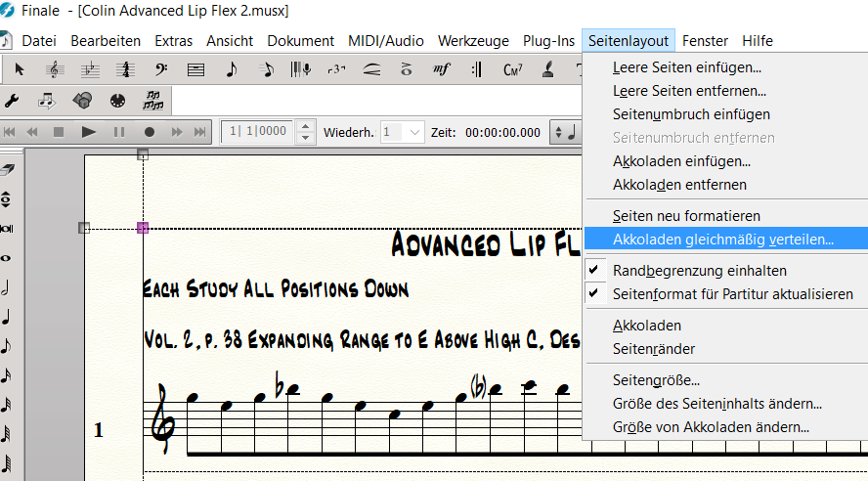Viewport: 868px width, 481px height.
Task: Choose the whole note duration
Action: tap(6, 258)
